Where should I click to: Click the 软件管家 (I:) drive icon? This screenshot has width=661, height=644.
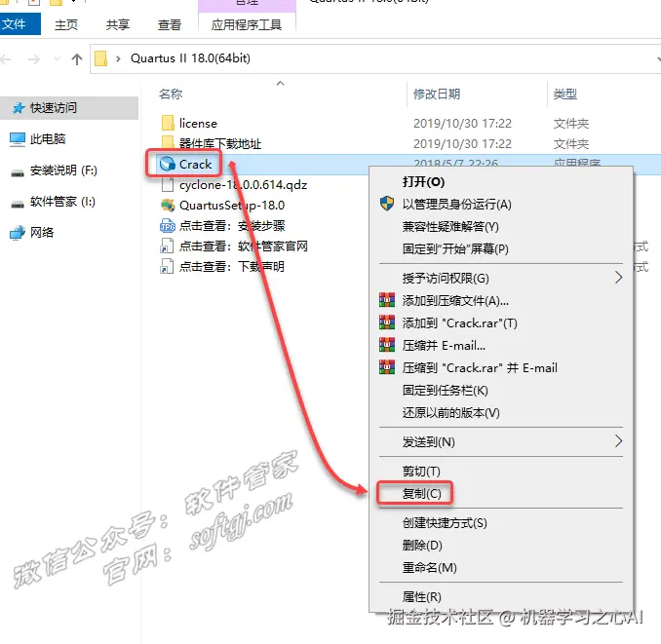[18, 205]
